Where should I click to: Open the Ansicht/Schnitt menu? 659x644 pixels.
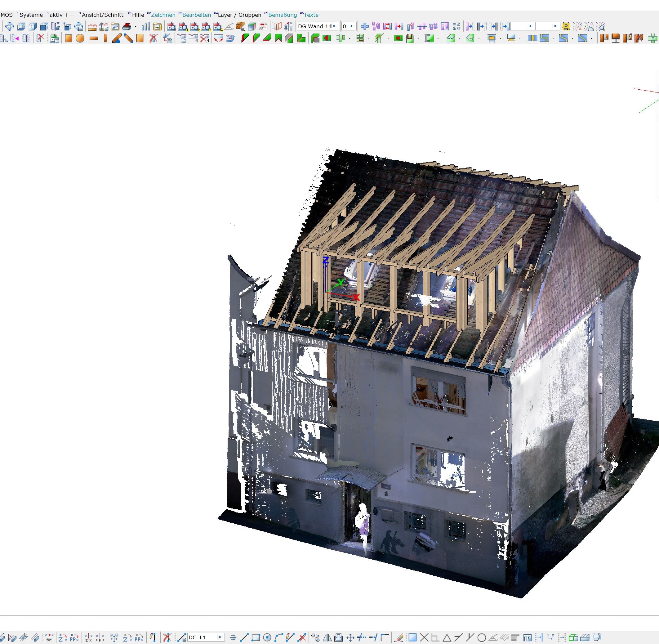click(x=102, y=15)
